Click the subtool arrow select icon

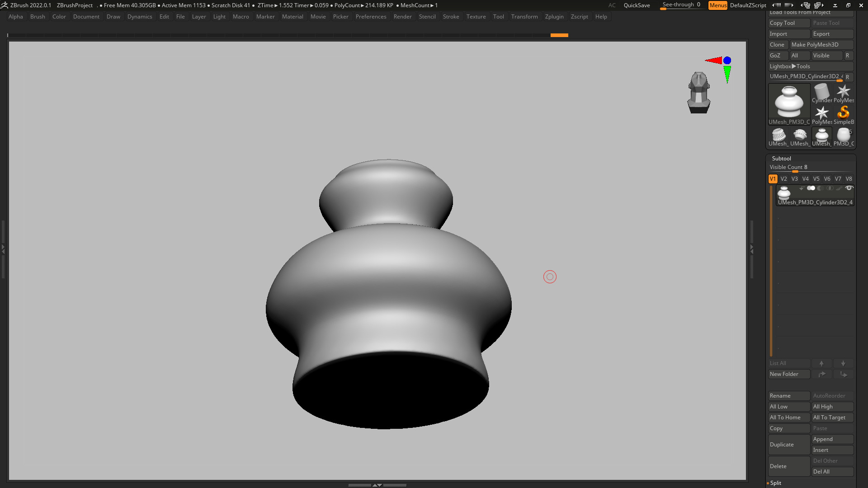[802, 188]
